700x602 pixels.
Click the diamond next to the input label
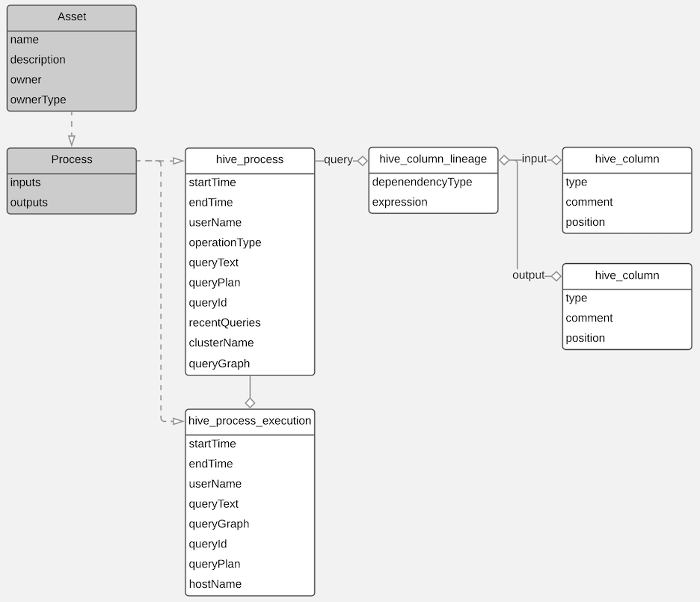tap(555, 159)
